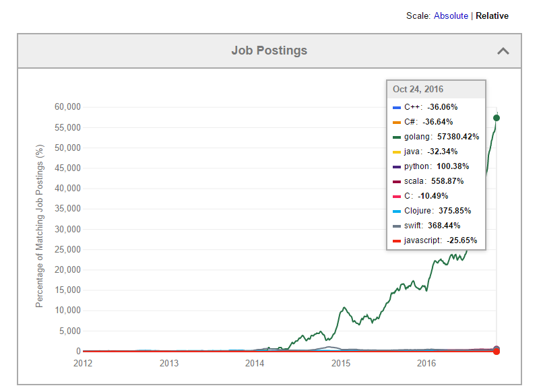Click the Oct 24, 2016 tooltip header
The image size is (543, 392).
pyautogui.click(x=436, y=90)
